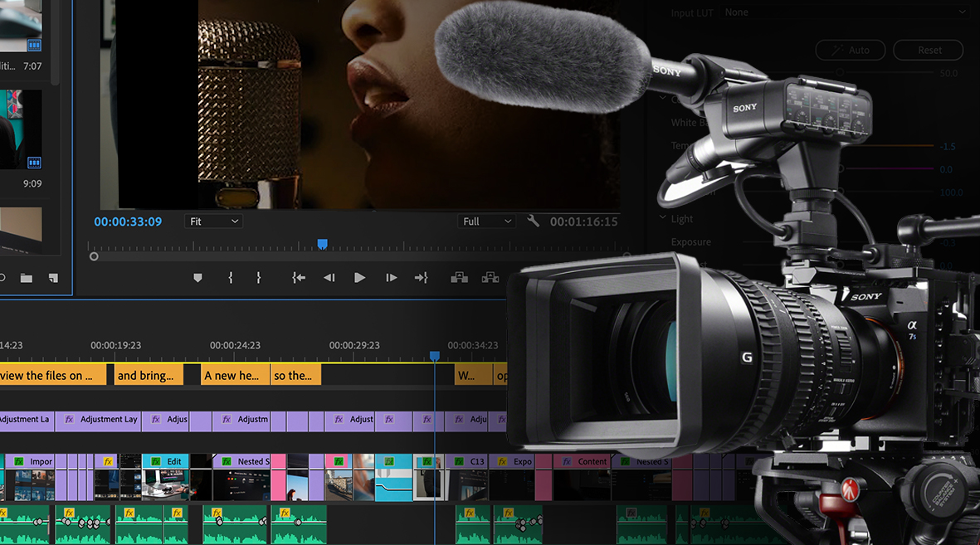Step forward one frame
The image size is (980, 545).
click(391, 278)
